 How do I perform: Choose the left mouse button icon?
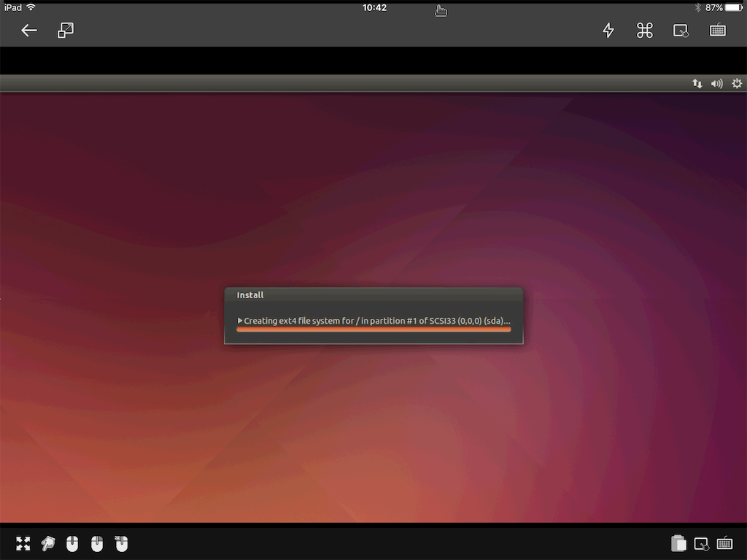point(72,543)
